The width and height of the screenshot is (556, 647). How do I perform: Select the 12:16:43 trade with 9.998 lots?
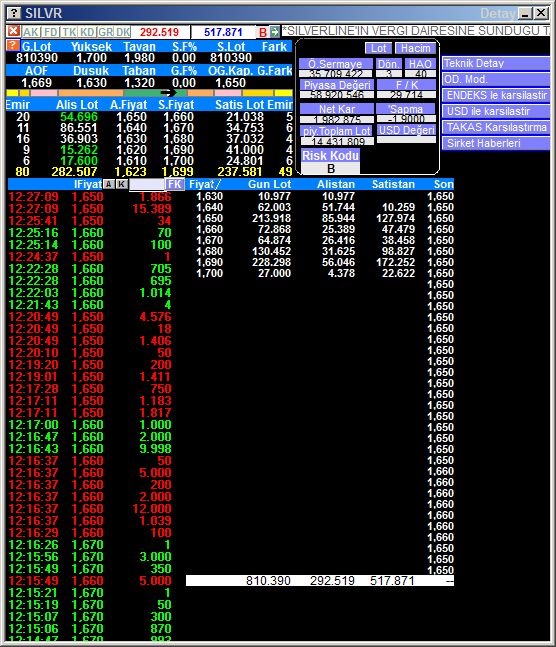pos(90,449)
